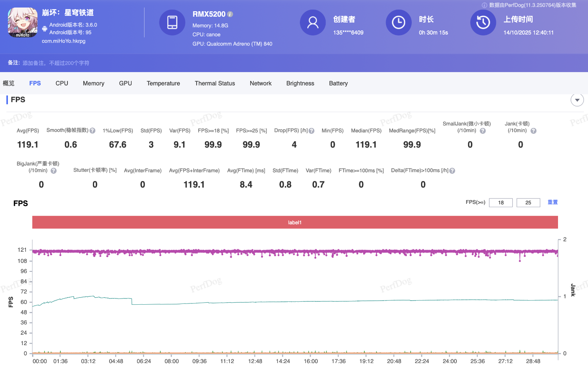The image size is (588, 366).
Task: Collapse the FPS section with arrow button
Action: [x=577, y=100]
